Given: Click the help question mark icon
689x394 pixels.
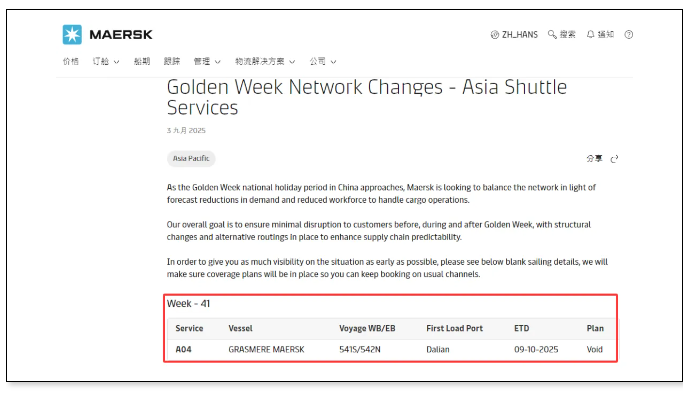Looking at the screenshot, I should pyautogui.click(x=629, y=34).
